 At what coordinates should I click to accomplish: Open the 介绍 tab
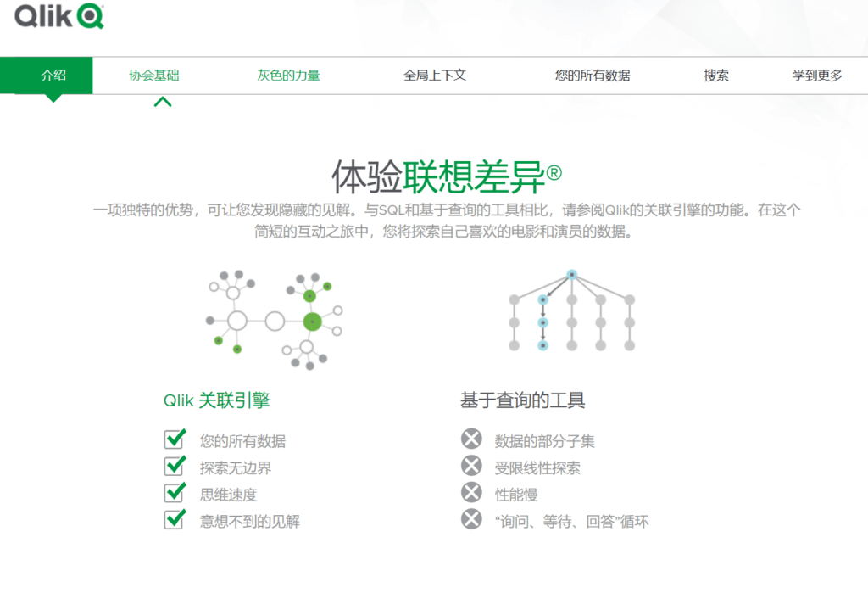(x=53, y=76)
